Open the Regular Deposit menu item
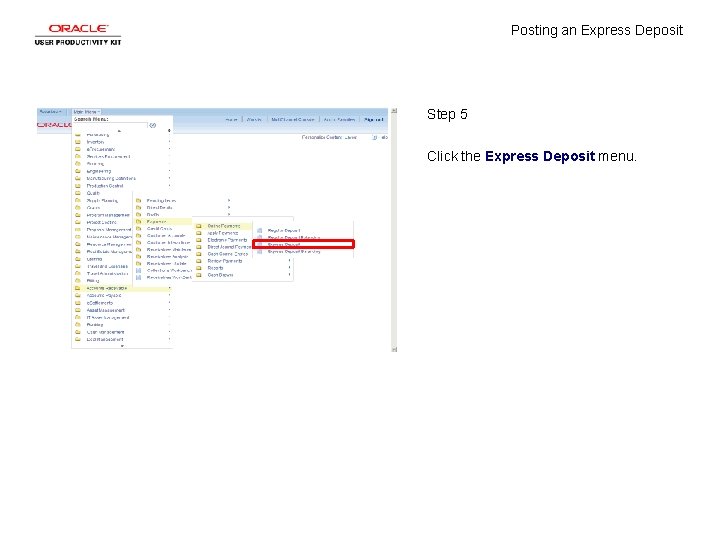The image size is (720, 540). [x=284, y=231]
